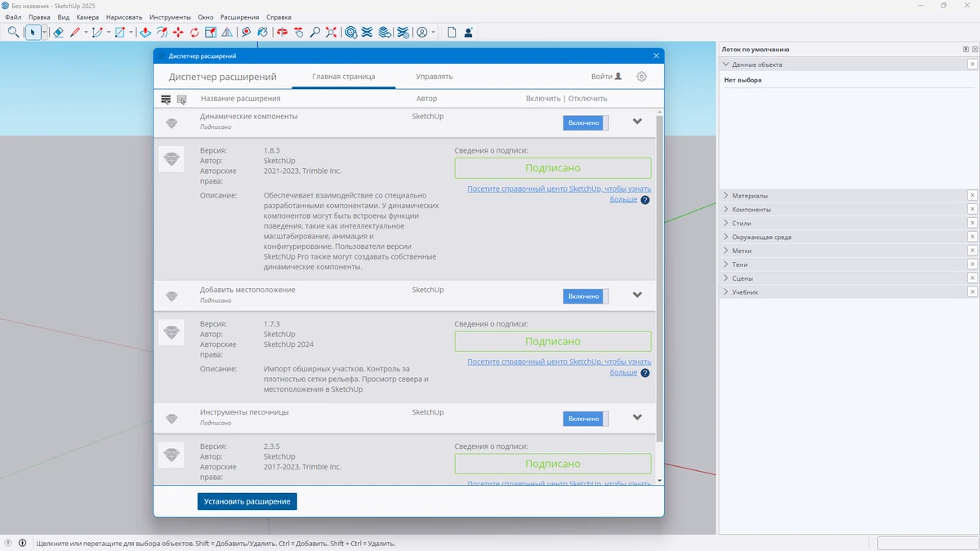Open the Arc tool dropdown arrow
Screen dimensions: 980x551
(107, 33)
